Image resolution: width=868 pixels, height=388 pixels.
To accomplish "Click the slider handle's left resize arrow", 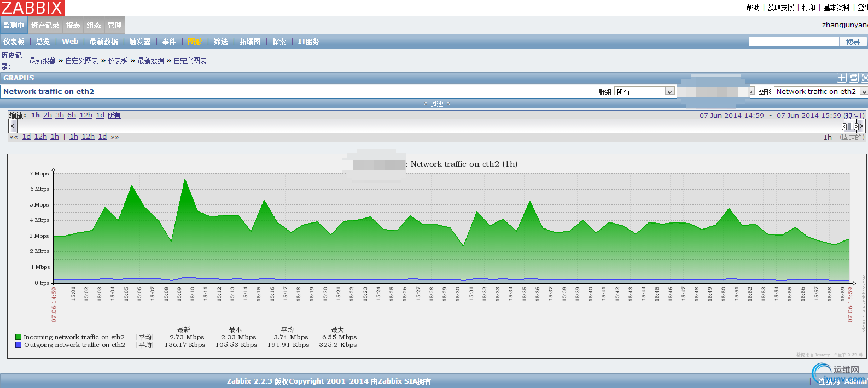I will click(x=844, y=126).
